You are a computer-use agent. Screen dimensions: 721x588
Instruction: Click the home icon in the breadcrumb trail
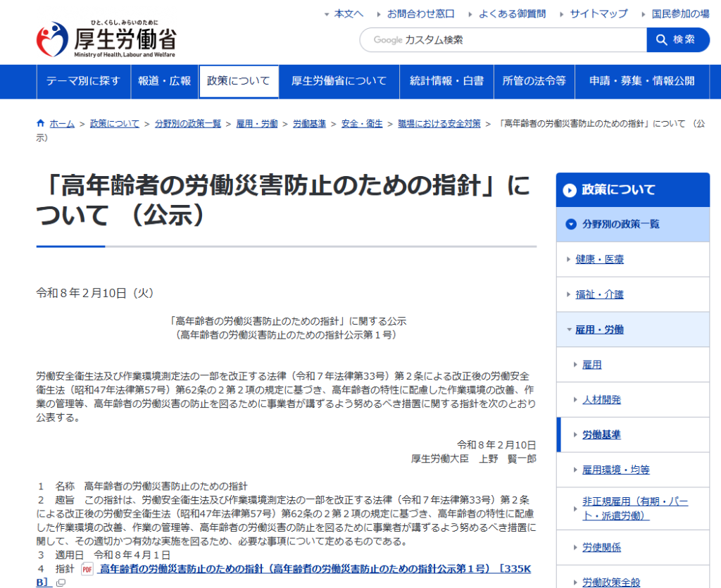tap(41, 122)
